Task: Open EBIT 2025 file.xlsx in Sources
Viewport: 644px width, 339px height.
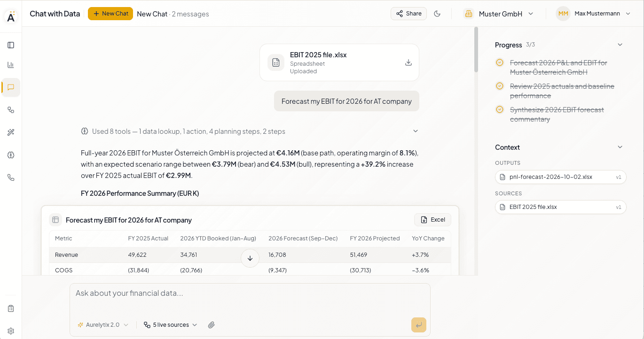Action: (x=561, y=207)
